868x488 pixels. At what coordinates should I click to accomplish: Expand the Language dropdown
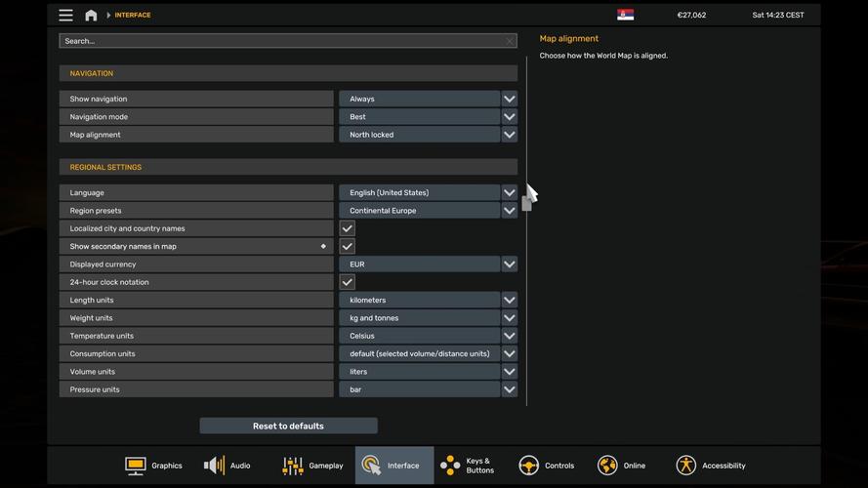coord(509,193)
